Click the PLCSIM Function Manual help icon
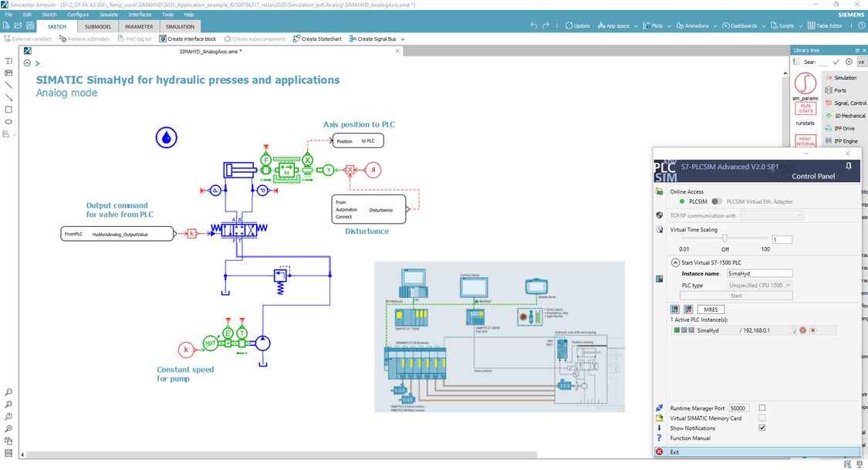The image size is (868, 470). coord(660,438)
